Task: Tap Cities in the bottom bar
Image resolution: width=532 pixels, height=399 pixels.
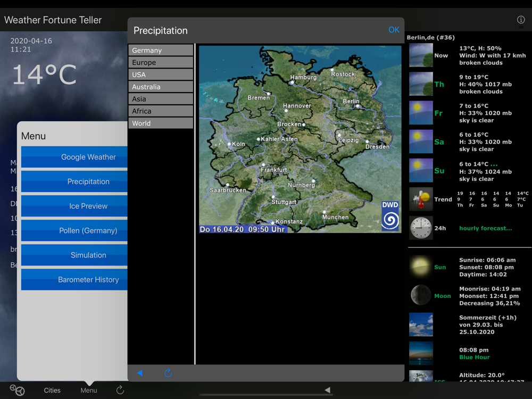Action: click(52, 390)
